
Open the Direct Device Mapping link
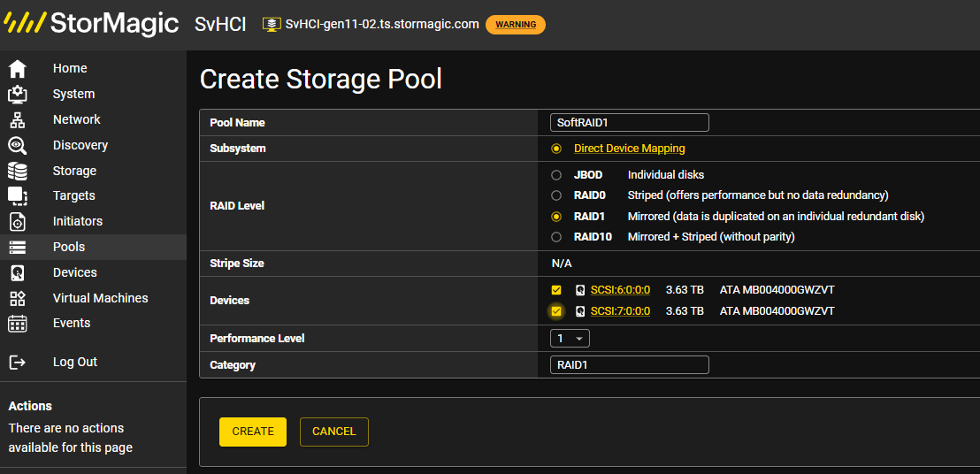[x=630, y=149]
